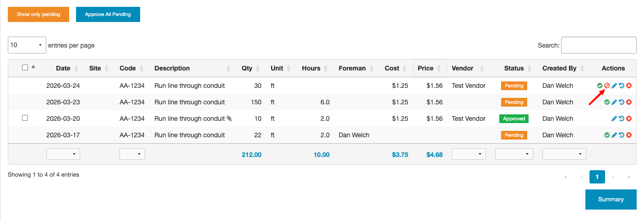
Task: Approve the 2026-03-17 pending entry
Action: click(x=607, y=135)
